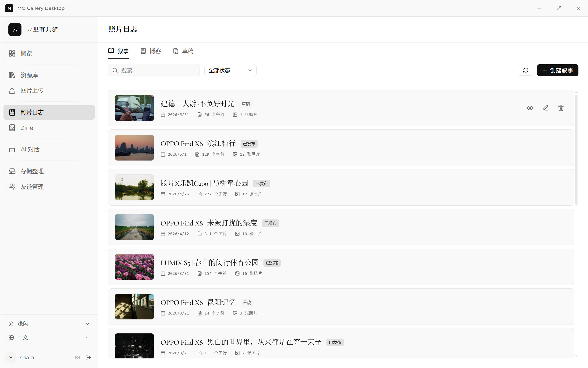
Task: Click the settings gear next to shaio
Action: (x=77, y=357)
